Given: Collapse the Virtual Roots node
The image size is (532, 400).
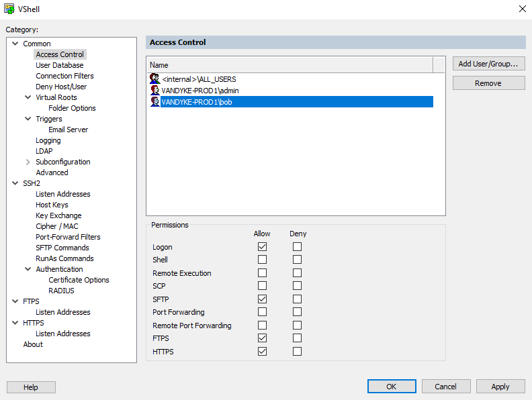Looking at the screenshot, I should click(x=28, y=97).
